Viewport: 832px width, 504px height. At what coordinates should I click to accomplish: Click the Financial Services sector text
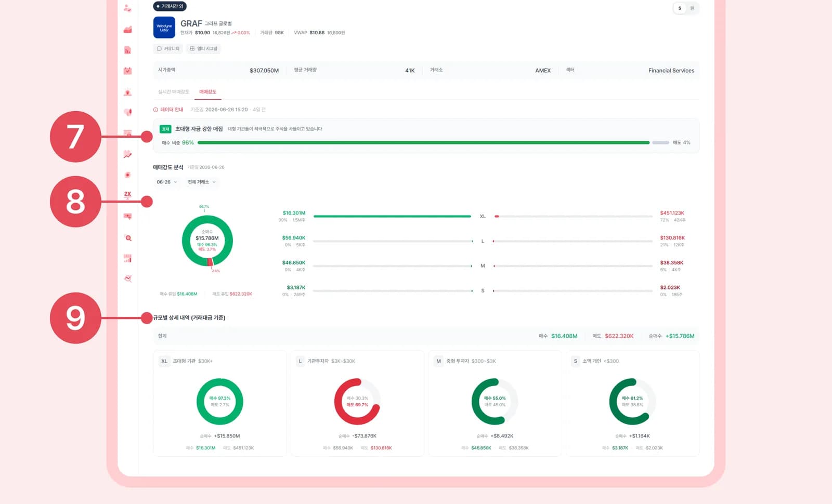[x=671, y=71]
